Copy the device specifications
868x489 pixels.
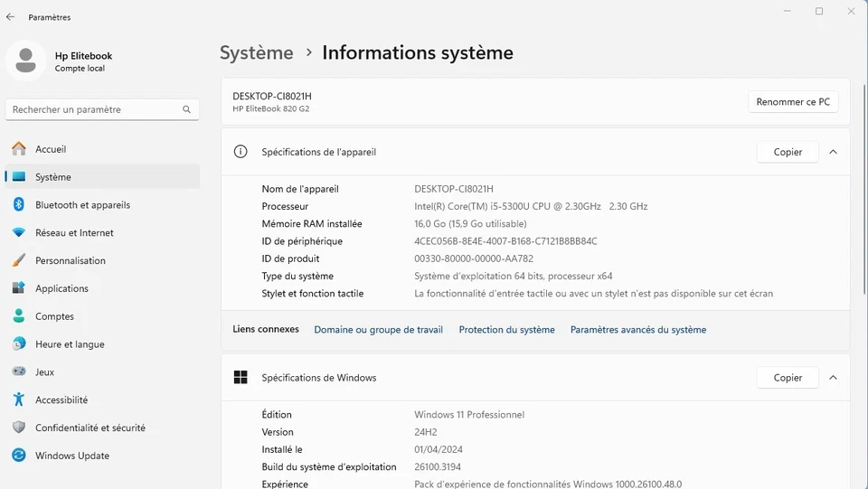point(788,152)
